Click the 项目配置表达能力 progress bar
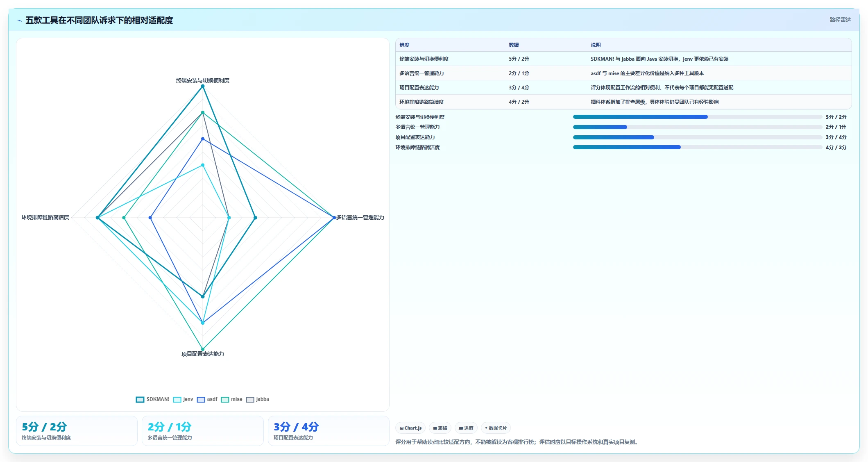The height and width of the screenshot is (462, 868). pyautogui.click(x=698, y=137)
